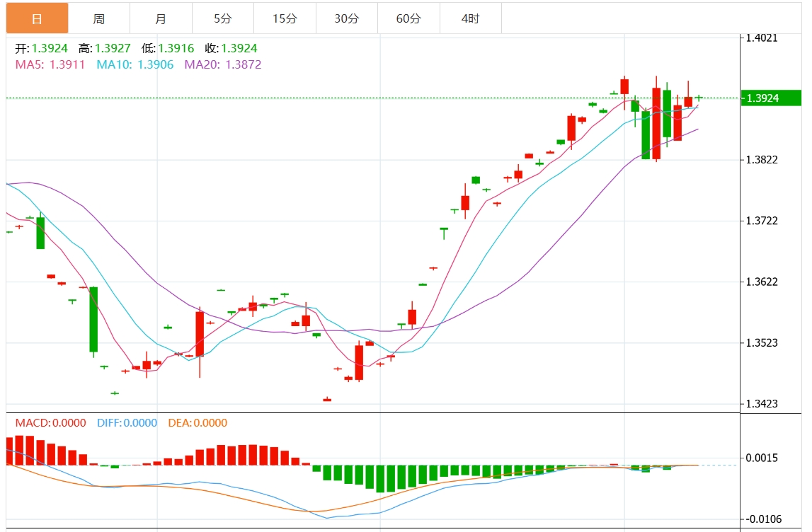812x532 pixels.
Task: Select the MA10: 1.3906 indicator label
Action: click(x=135, y=64)
